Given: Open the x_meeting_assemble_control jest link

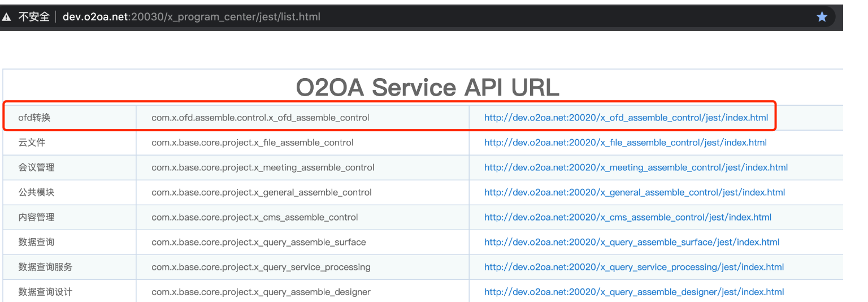Looking at the screenshot, I should click(636, 167).
